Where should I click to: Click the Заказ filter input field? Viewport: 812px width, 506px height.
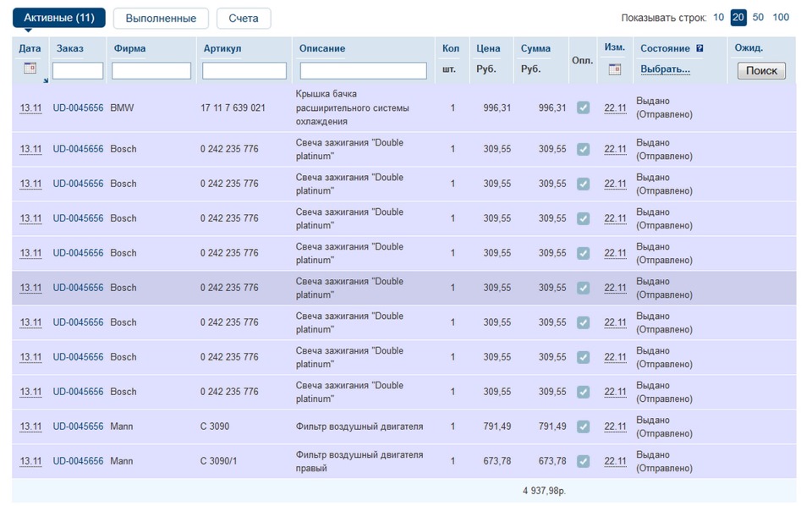click(x=78, y=71)
